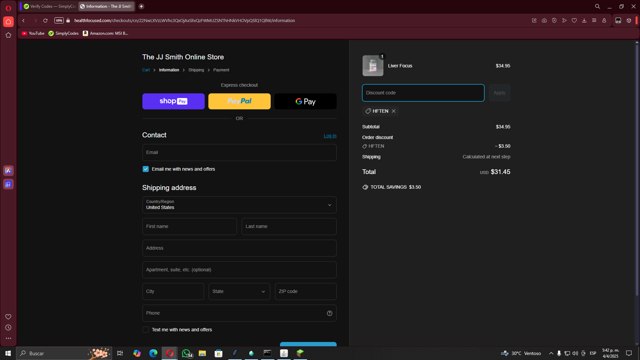Click the taskbar Buscar search box
640x360 pixels.
pyautogui.click(x=64, y=353)
